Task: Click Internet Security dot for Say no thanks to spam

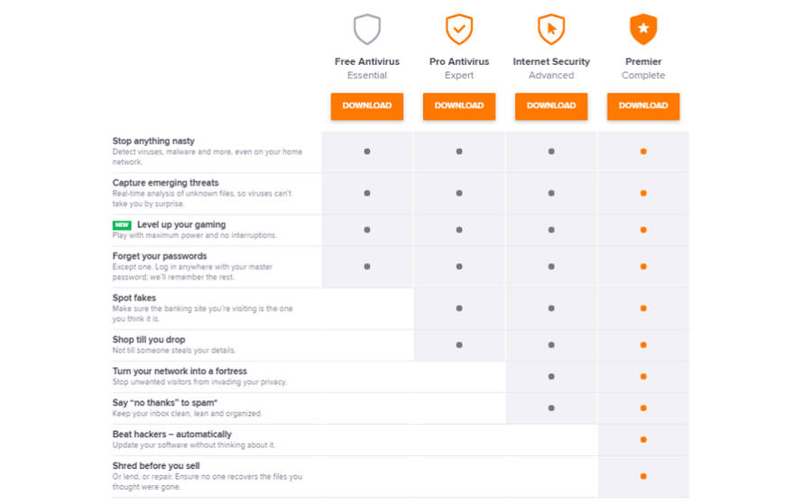Action: (x=551, y=408)
